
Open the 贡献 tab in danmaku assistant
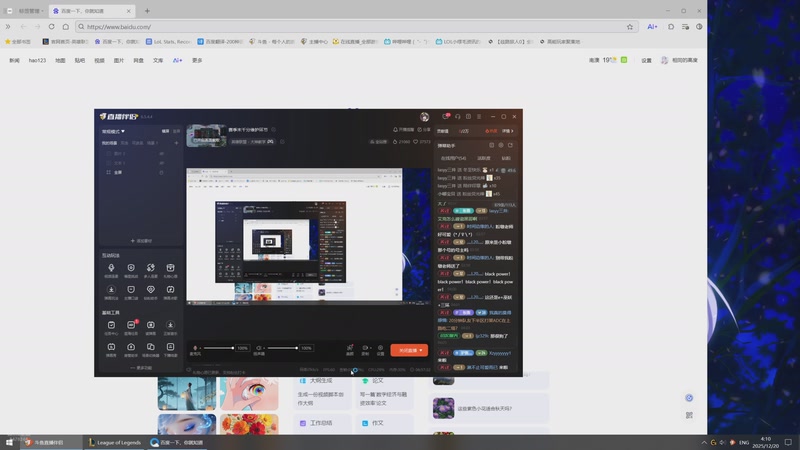pyautogui.click(x=506, y=158)
